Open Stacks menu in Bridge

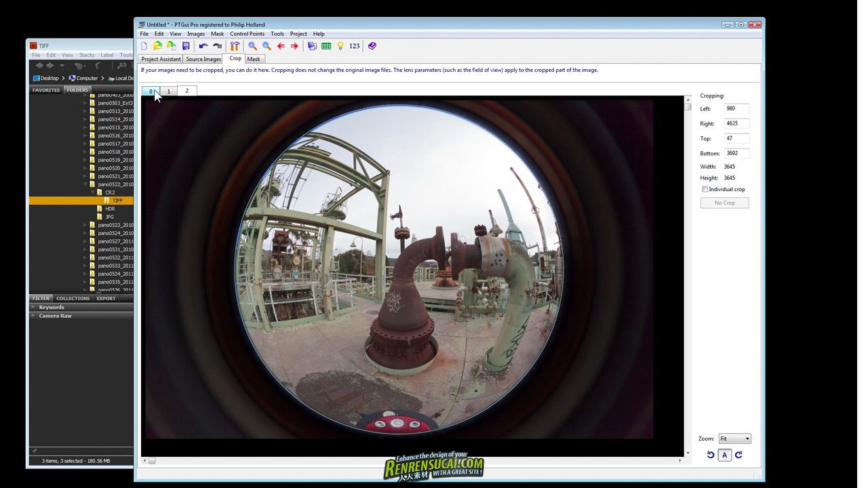coord(87,55)
